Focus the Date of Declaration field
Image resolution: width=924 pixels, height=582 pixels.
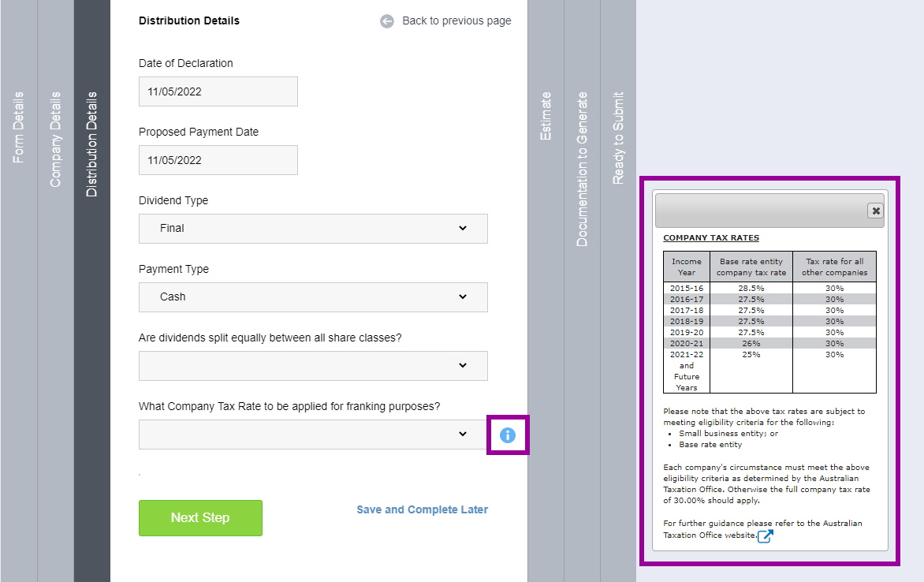point(218,91)
